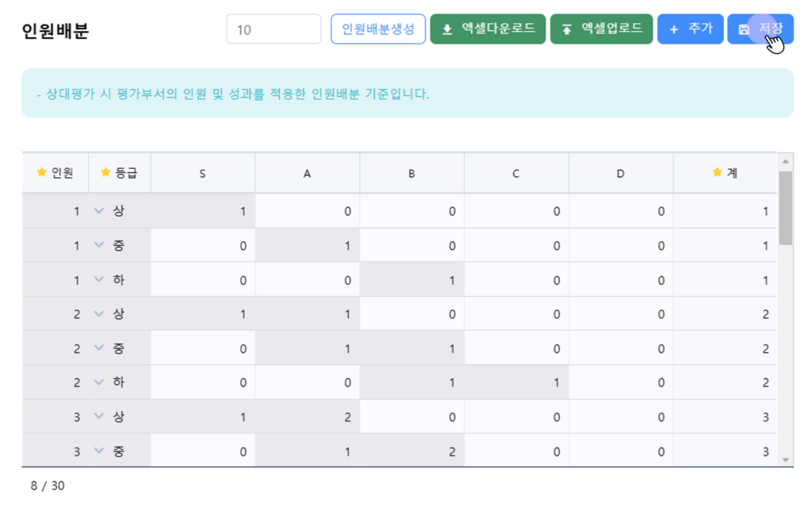Click the star icon beside 계 header

pos(718,172)
